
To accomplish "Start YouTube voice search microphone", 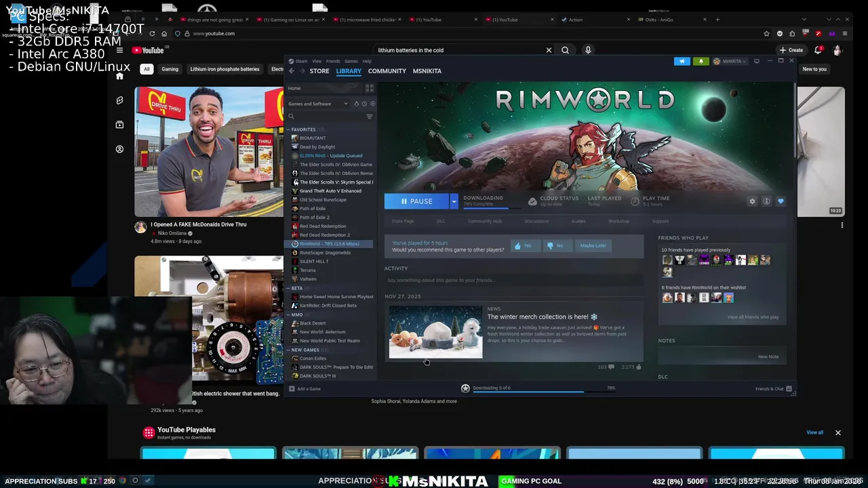I will click(588, 50).
